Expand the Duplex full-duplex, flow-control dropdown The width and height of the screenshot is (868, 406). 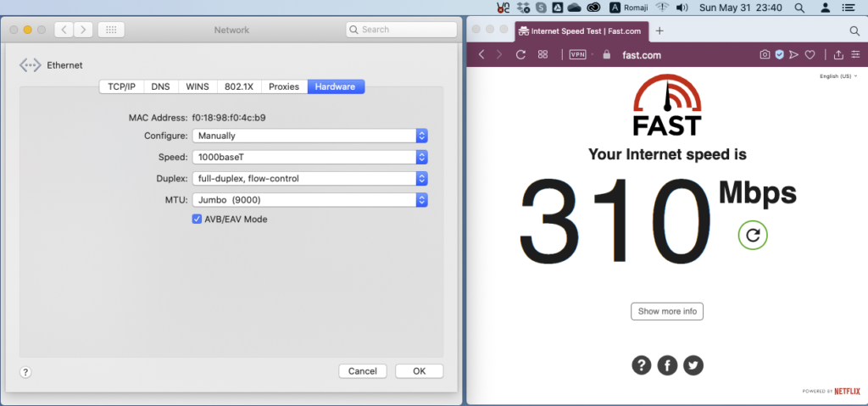tap(309, 179)
